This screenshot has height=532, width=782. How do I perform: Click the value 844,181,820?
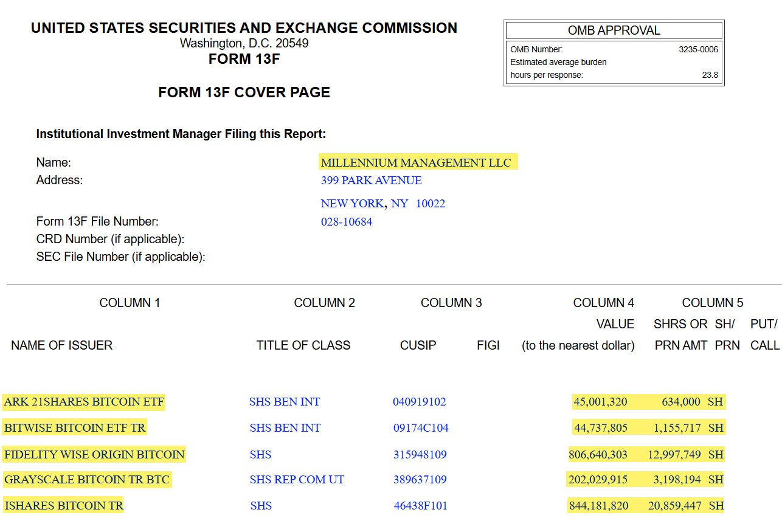pyautogui.click(x=598, y=505)
